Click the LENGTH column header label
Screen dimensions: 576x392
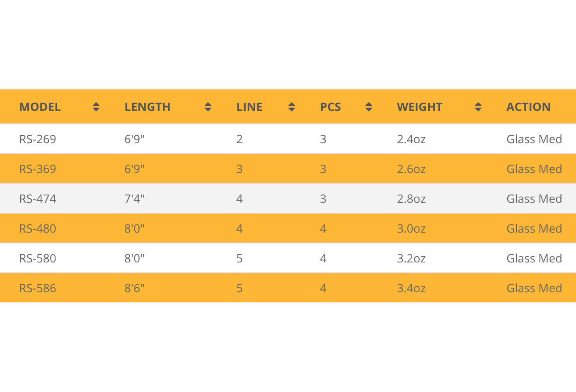[x=148, y=107]
